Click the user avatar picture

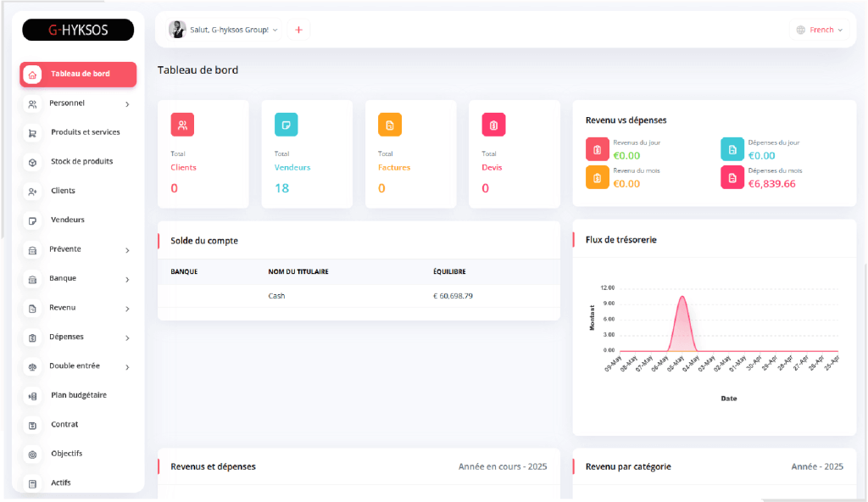[177, 30]
